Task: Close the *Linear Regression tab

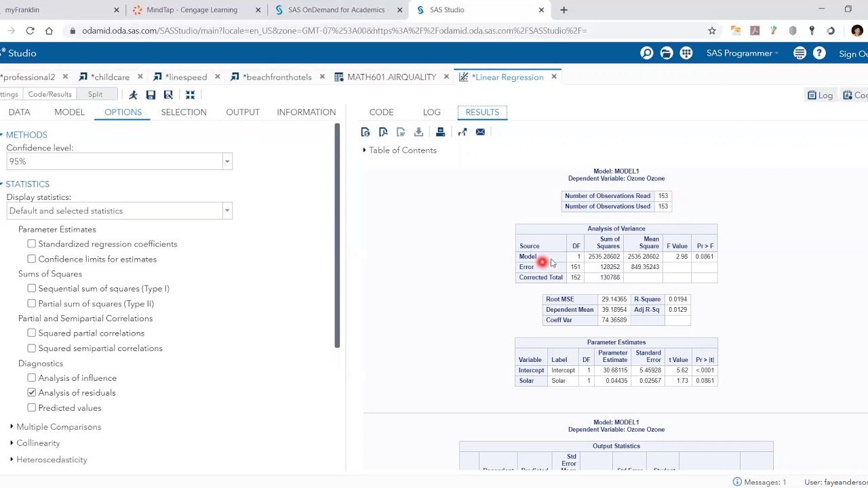Action: (x=554, y=77)
